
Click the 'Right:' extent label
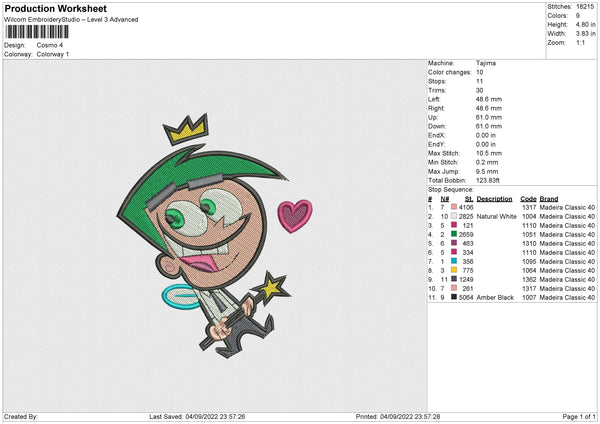coord(436,108)
